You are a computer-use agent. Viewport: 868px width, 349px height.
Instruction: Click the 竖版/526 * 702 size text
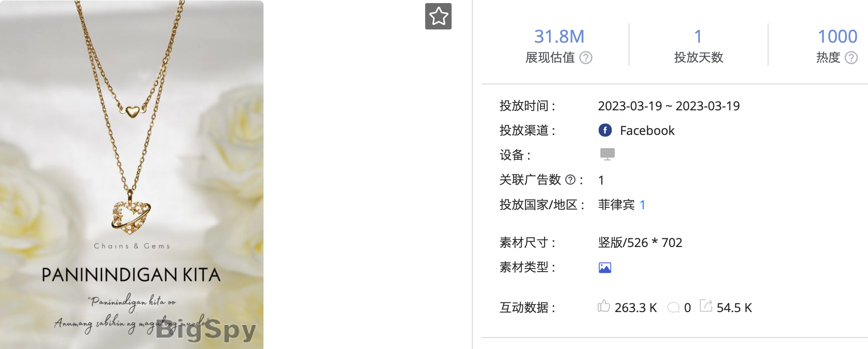point(640,243)
